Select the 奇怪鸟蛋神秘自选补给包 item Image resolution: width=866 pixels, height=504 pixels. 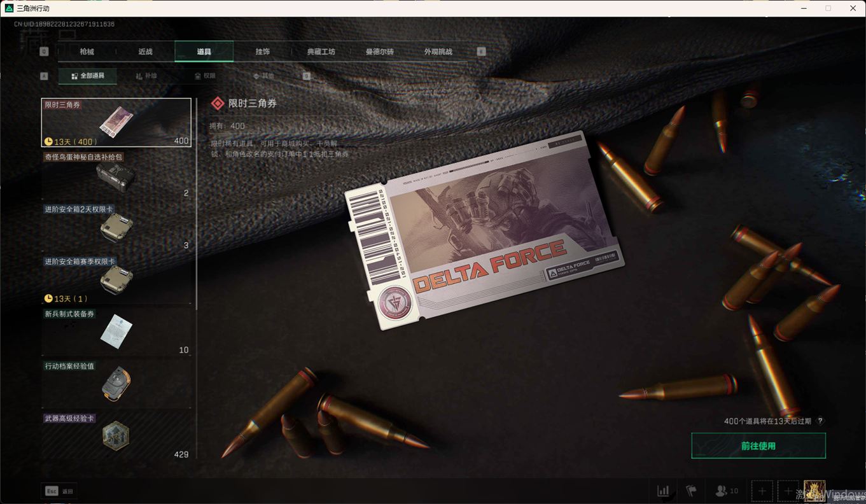click(x=116, y=175)
